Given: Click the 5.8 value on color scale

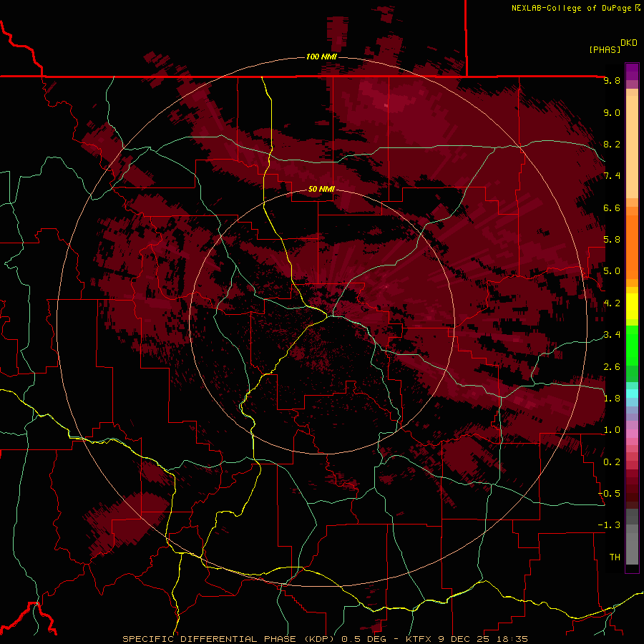Looking at the screenshot, I should pos(612,240).
